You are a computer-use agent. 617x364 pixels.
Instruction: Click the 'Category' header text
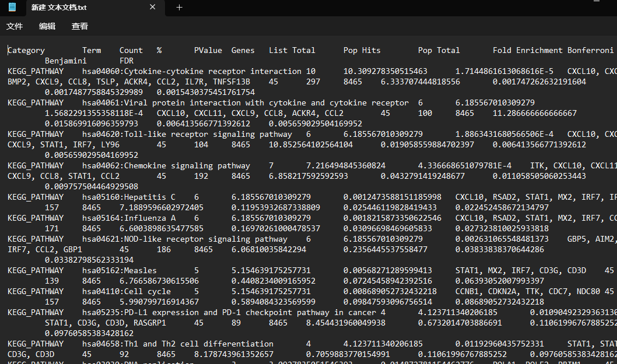tap(26, 50)
